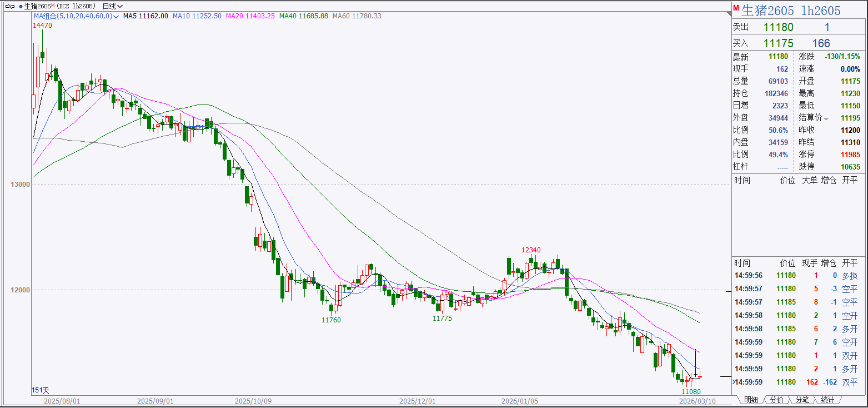This screenshot has width=868, height=408.
Task: Click the MA5 11162.00 legend label
Action: 145,17
